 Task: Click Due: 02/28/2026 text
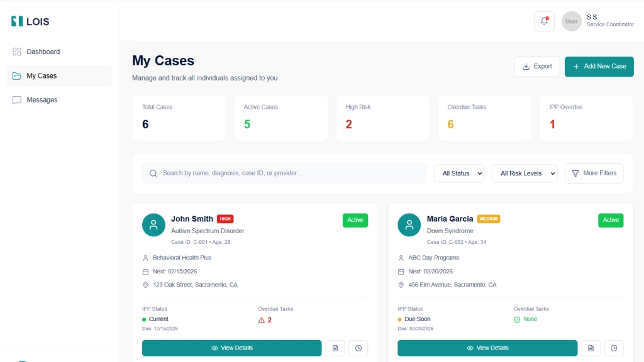click(415, 329)
